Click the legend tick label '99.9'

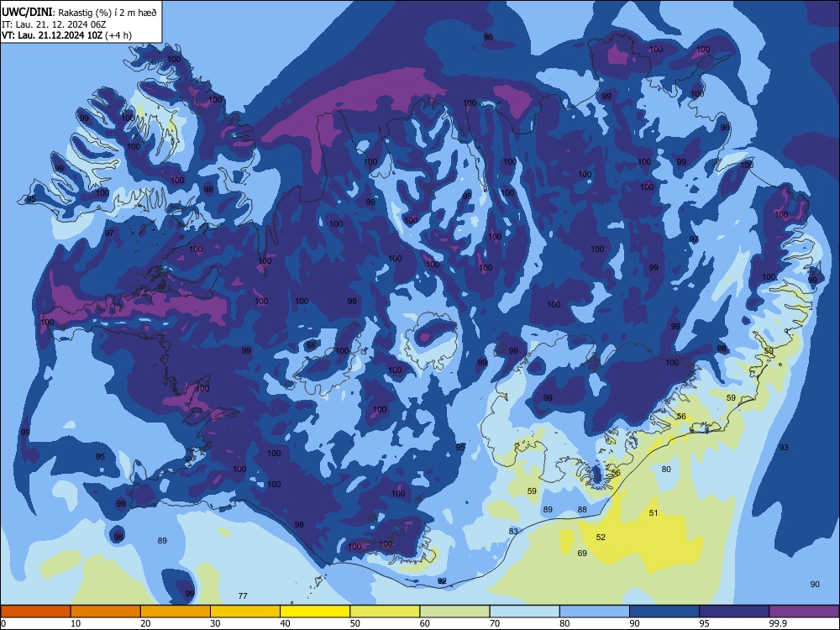tap(778, 623)
